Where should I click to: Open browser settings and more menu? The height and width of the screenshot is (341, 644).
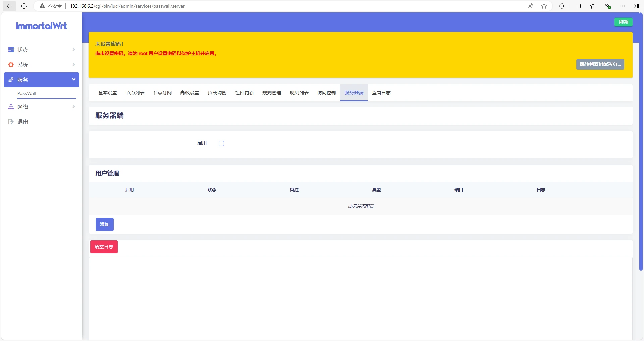coord(623,6)
